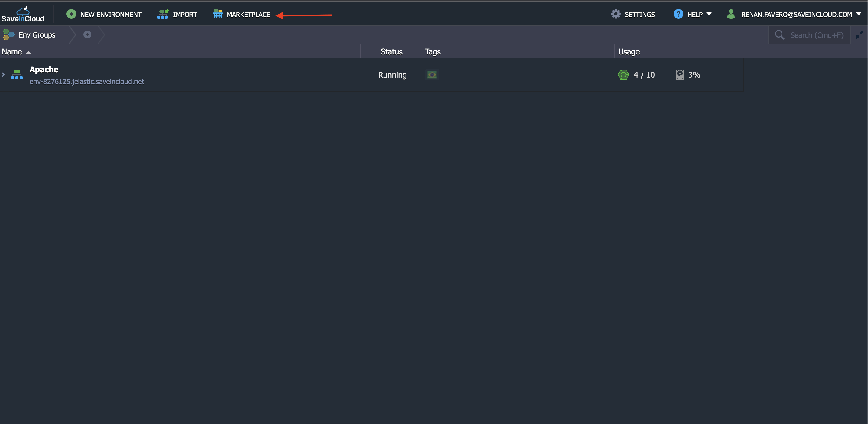Open env-8276125.jelastic.saveincloud.net link

pyautogui.click(x=87, y=82)
